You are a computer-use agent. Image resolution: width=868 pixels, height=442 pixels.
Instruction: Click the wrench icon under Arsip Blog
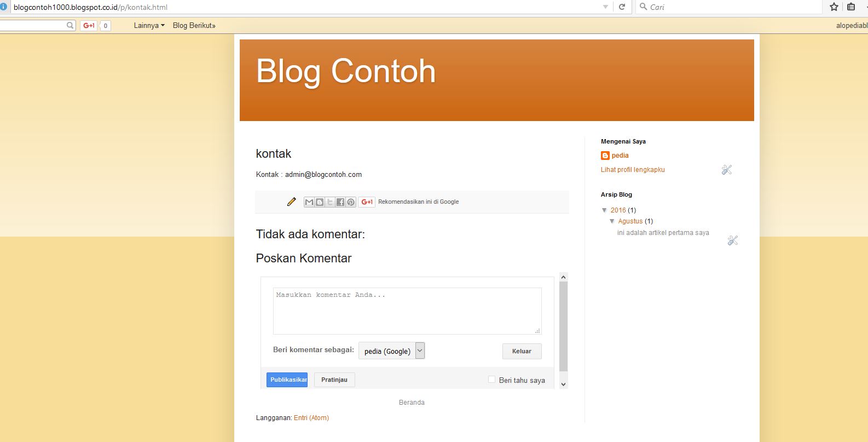[732, 240]
